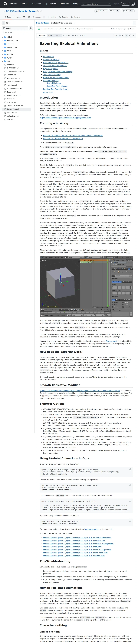Focus the Search or jump to field
Image resolution: width=138 pixels, height=644 pixels.
[x=96, y=4]
